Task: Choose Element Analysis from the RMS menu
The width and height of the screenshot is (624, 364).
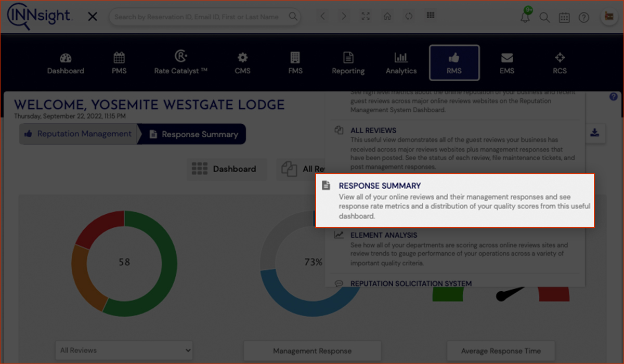Action: click(x=454, y=250)
